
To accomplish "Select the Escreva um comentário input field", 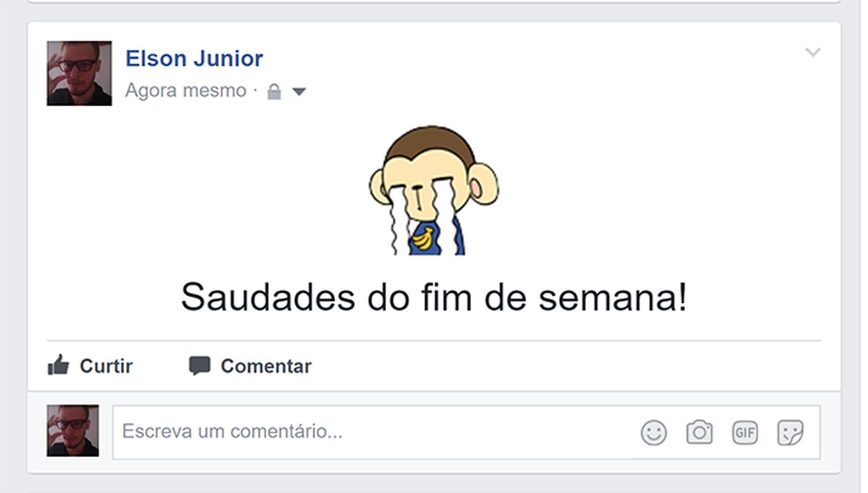I will coord(289,432).
